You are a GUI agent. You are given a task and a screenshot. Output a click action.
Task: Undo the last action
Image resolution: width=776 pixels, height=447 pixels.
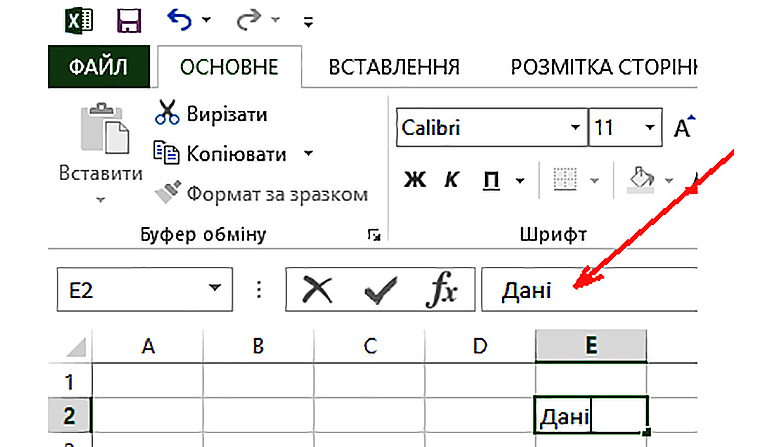click(x=179, y=20)
